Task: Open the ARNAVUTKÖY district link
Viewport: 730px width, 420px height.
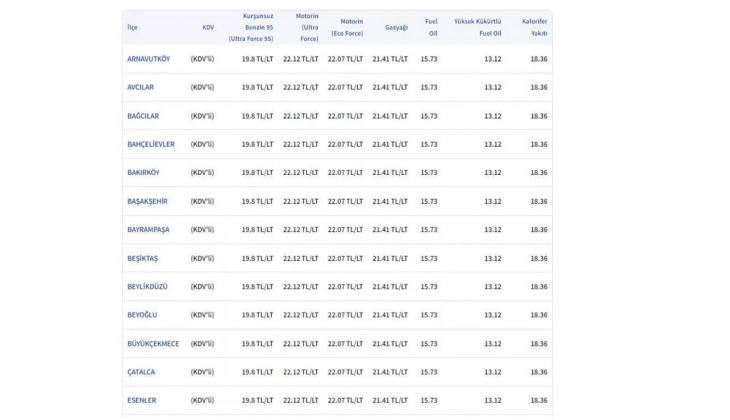Action: tap(148, 59)
